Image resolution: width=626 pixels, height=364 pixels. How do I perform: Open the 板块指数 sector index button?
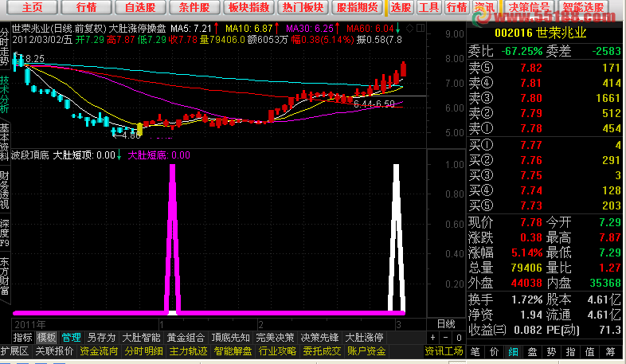[x=248, y=7]
